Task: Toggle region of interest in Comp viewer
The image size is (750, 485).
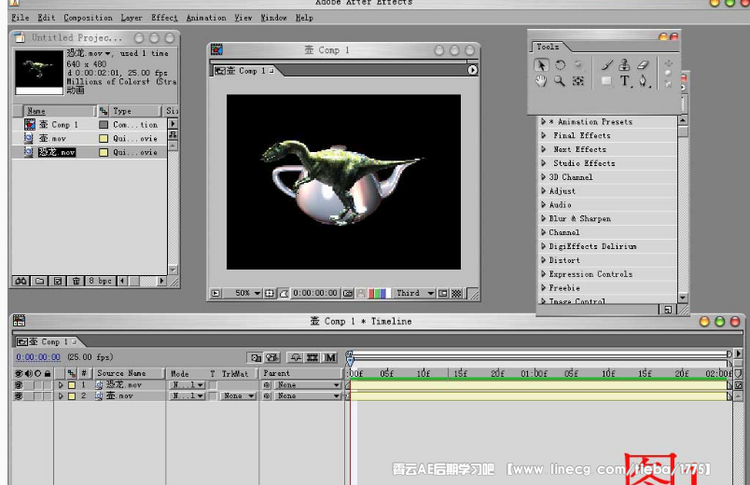Action: coord(443,293)
